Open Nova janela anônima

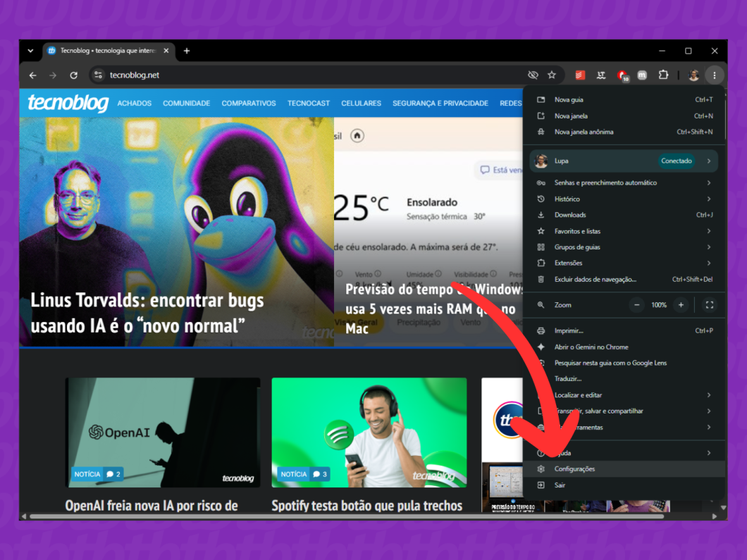624,132
